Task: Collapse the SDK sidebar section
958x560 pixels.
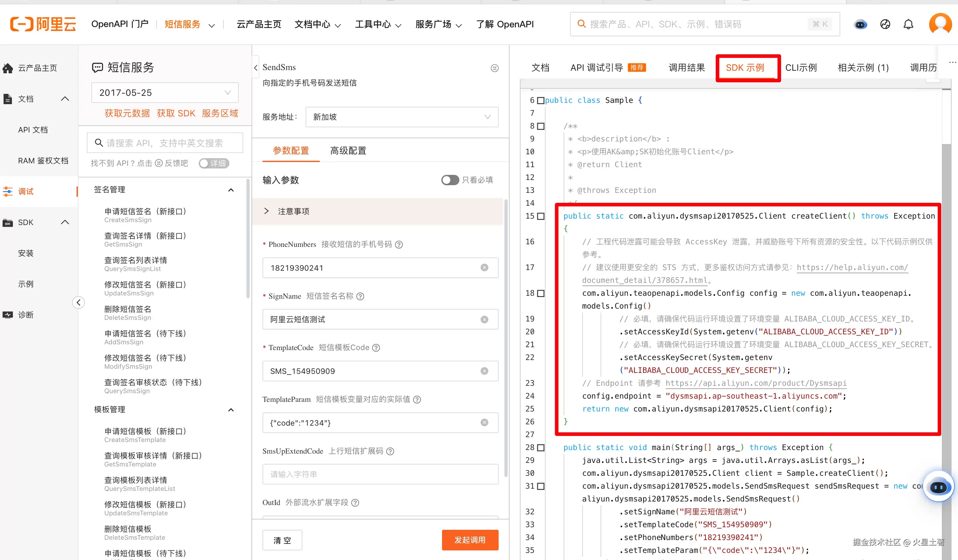Action: [65, 222]
